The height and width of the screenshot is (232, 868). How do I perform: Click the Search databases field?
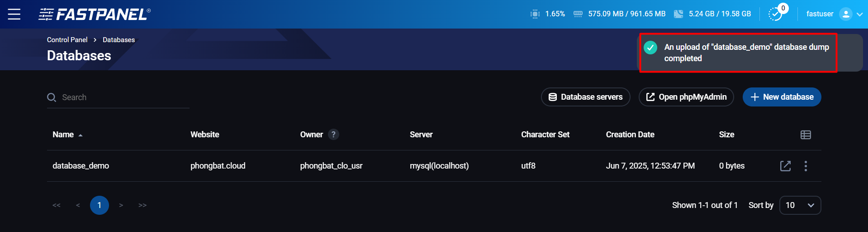[122, 97]
